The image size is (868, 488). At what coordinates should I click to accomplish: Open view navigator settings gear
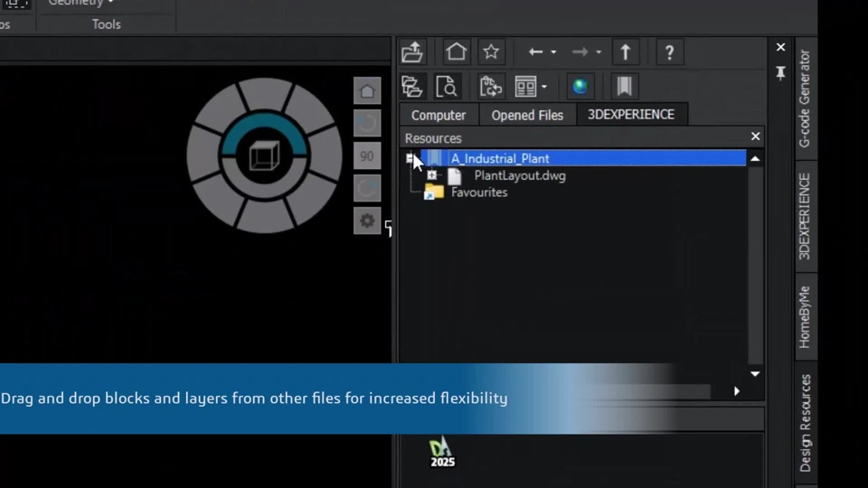(367, 221)
